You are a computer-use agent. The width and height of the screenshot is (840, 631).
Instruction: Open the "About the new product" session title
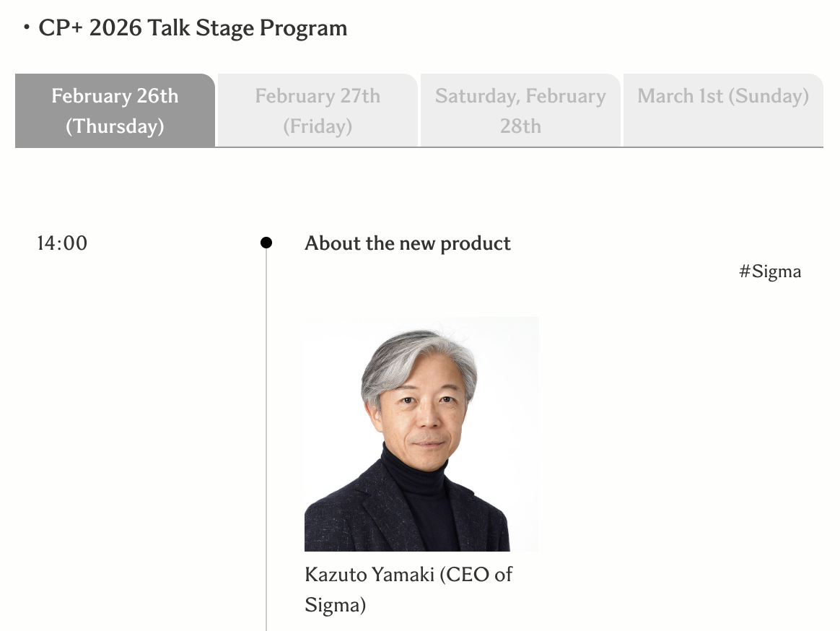click(x=408, y=243)
